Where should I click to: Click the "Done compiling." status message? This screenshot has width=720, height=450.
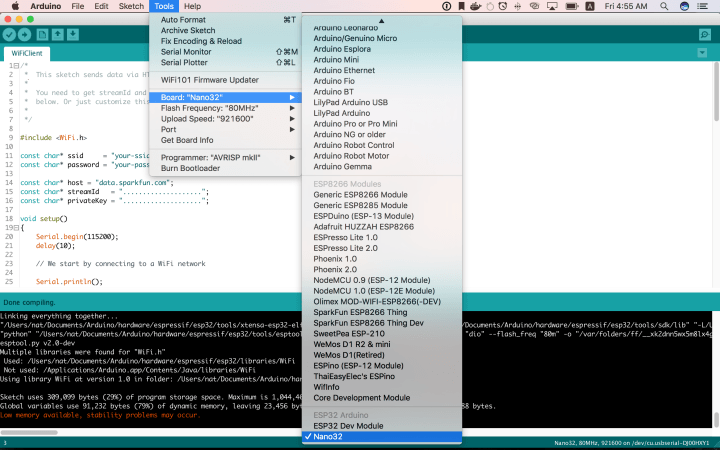click(29, 303)
